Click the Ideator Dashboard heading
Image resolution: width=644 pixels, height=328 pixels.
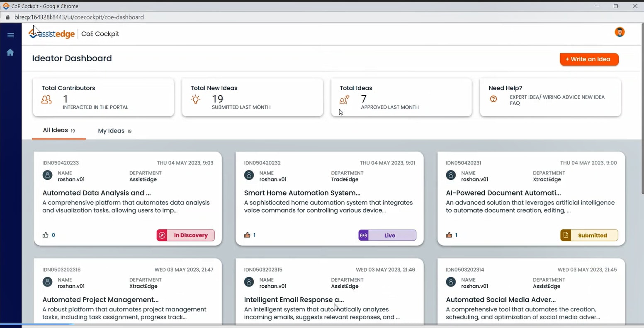click(72, 58)
